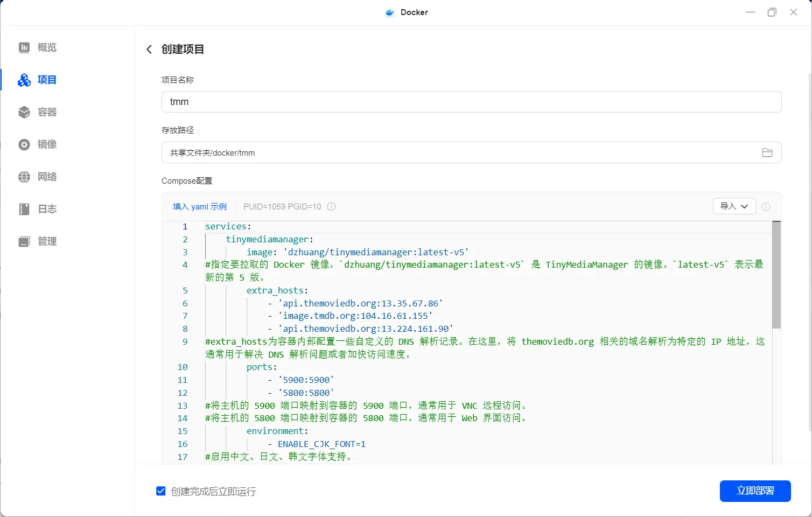
Task: Click line 1 'services:' in Compose editor
Action: pos(228,227)
